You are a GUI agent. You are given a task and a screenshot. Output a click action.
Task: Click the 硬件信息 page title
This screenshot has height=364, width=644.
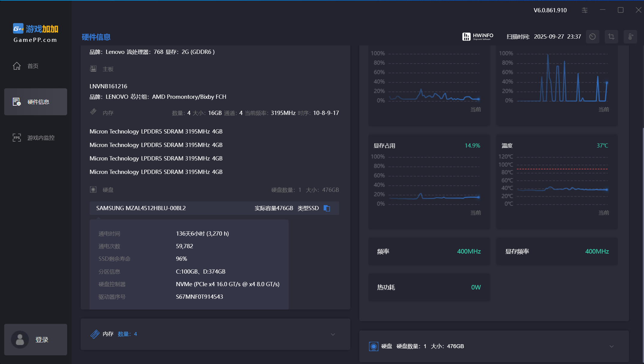pyautogui.click(x=96, y=37)
